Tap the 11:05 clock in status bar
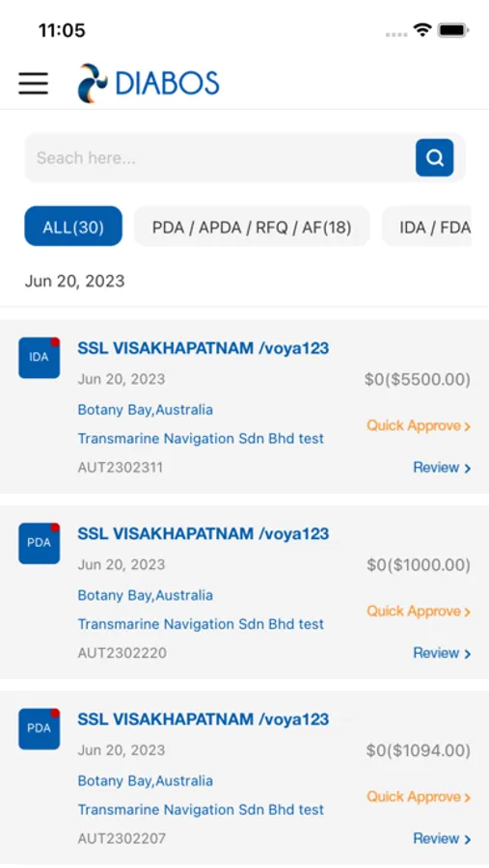The width and height of the screenshot is (489, 868). pyautogui.click(x=62, y=31)
